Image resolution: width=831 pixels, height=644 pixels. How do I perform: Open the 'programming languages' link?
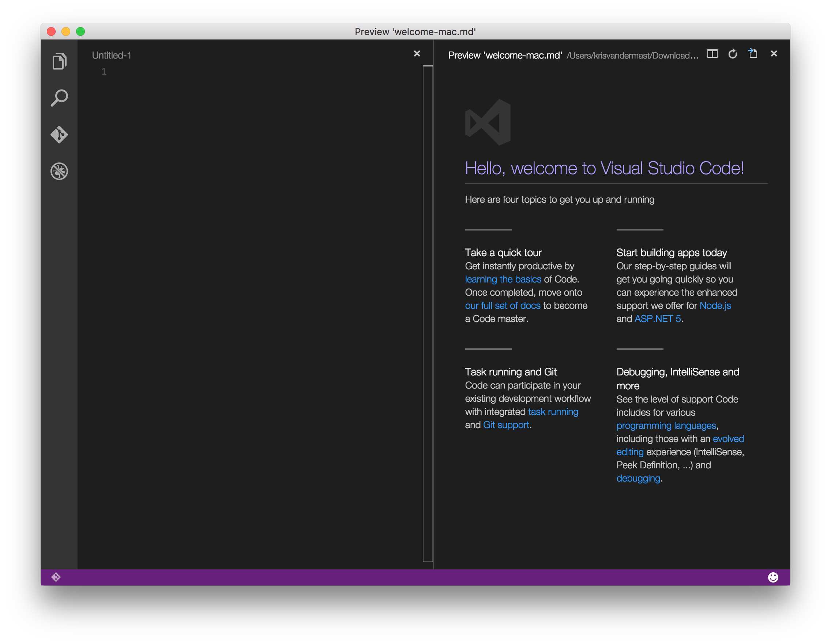pos(666,425)
